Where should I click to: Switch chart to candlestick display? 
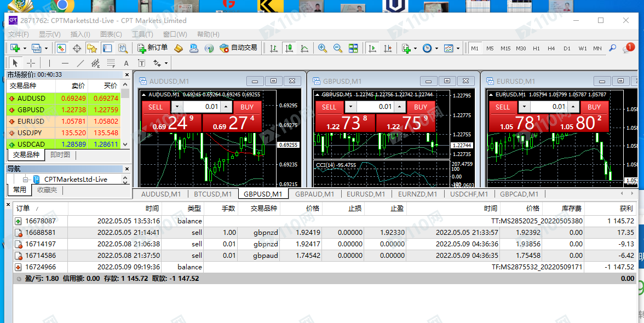tap(289, 48)
